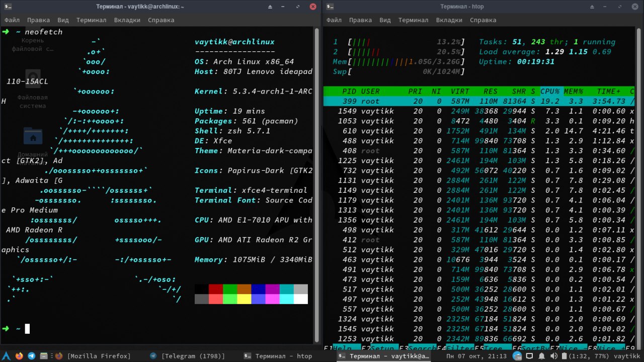
Task: Select htop process row with PID 732
Action: click(x=479, y=171)
